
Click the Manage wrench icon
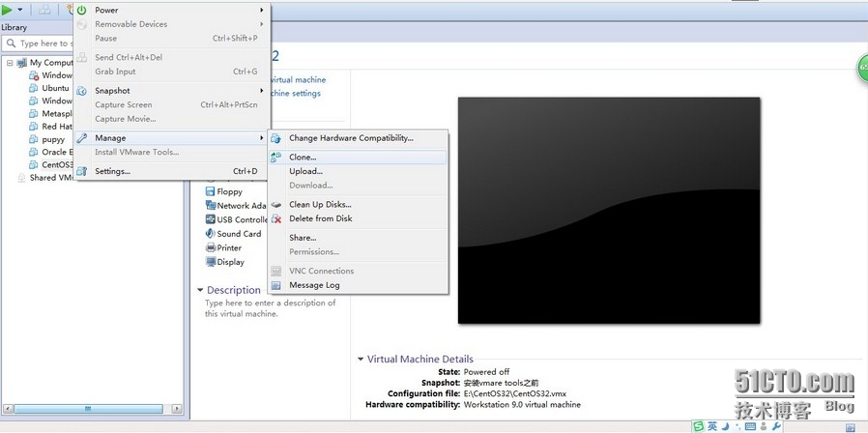(82, 138)
